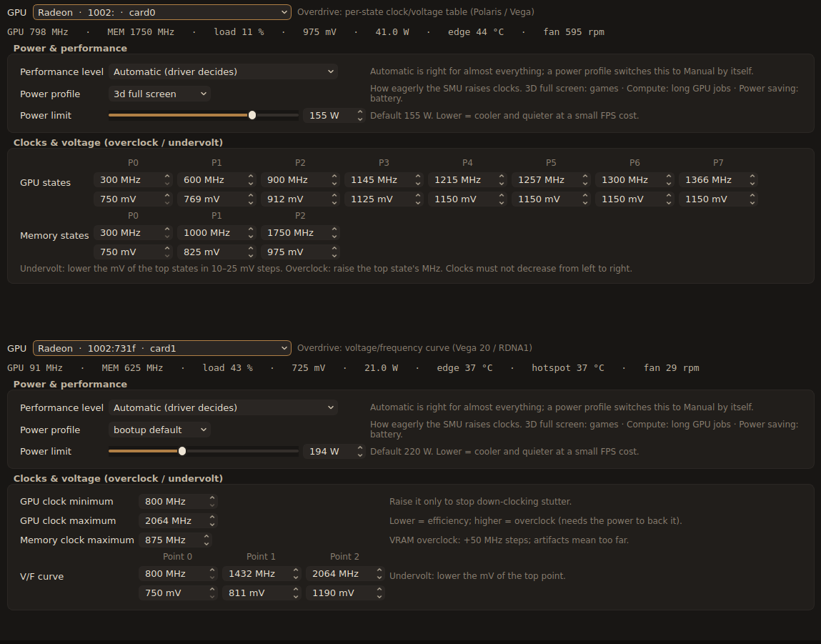The image size is (821, 644).
Task: Click the card0 power limit slider handle
Action: [x=252, y=115]
